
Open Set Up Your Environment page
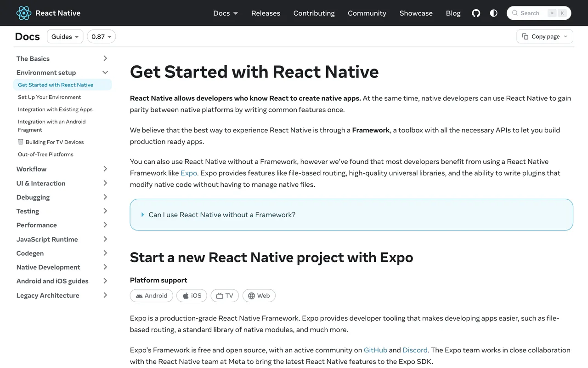(x=50, y=97)
